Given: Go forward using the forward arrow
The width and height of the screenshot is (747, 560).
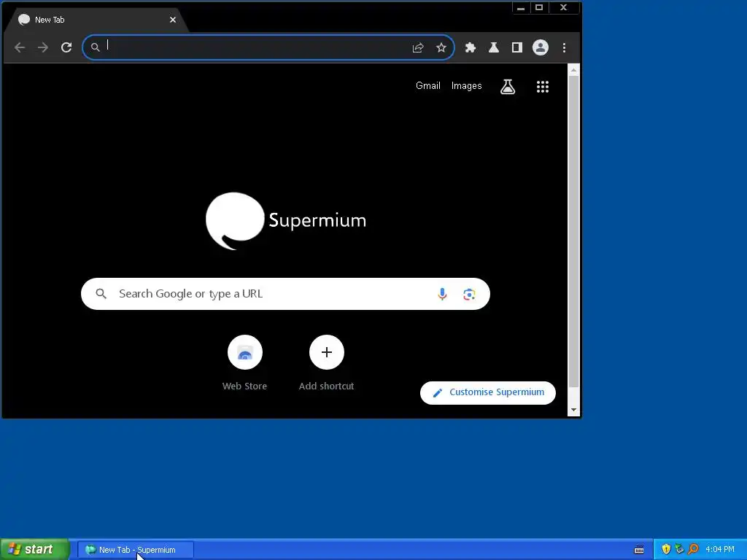Looking at the screenshot, I should (x=43, y=47).
